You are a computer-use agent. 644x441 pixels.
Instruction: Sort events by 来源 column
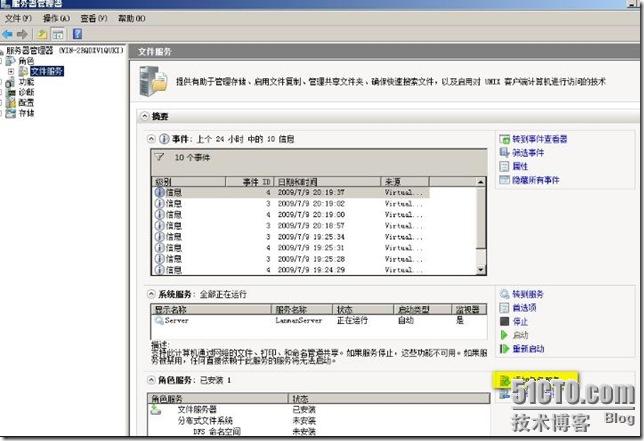tap(405, 182)
